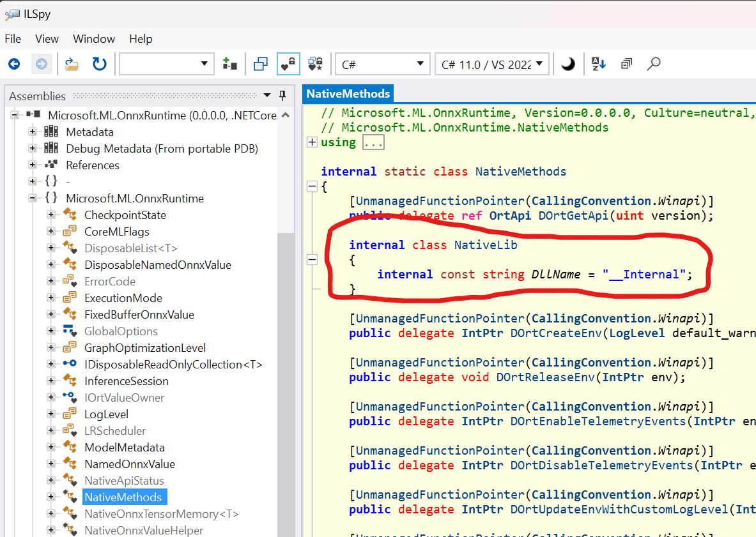Open the Search magnifier tool

[x=653, y=64]
